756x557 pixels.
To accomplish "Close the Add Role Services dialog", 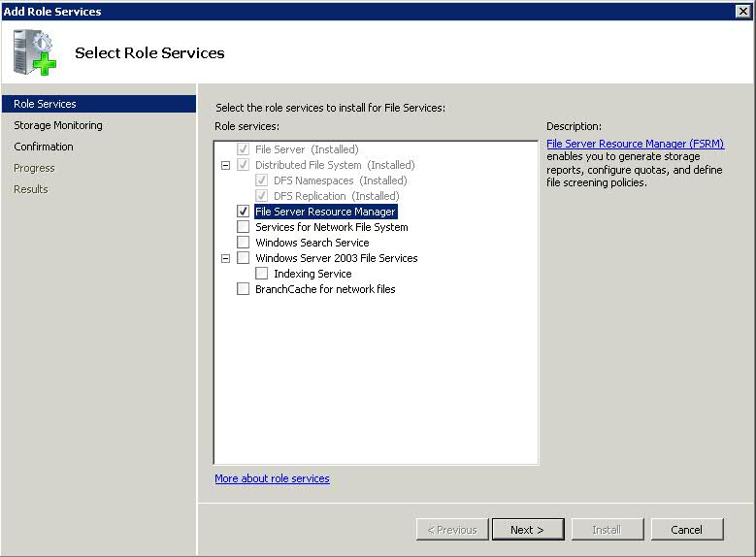I will pos(743,11).
